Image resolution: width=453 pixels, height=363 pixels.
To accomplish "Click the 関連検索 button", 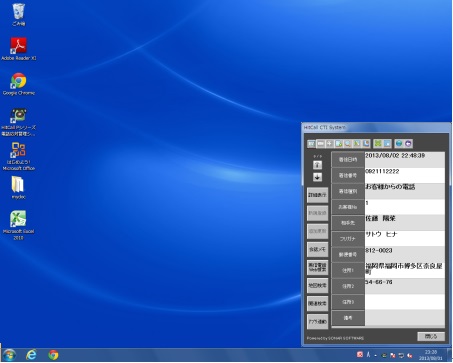I will (x=317, y=304).
